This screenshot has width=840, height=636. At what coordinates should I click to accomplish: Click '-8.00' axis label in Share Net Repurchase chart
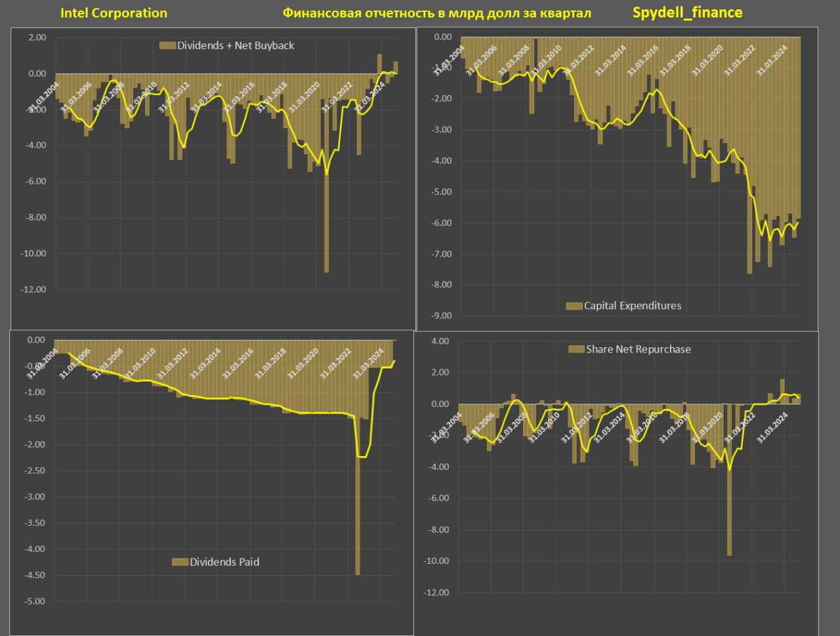[x=439, y=530]
